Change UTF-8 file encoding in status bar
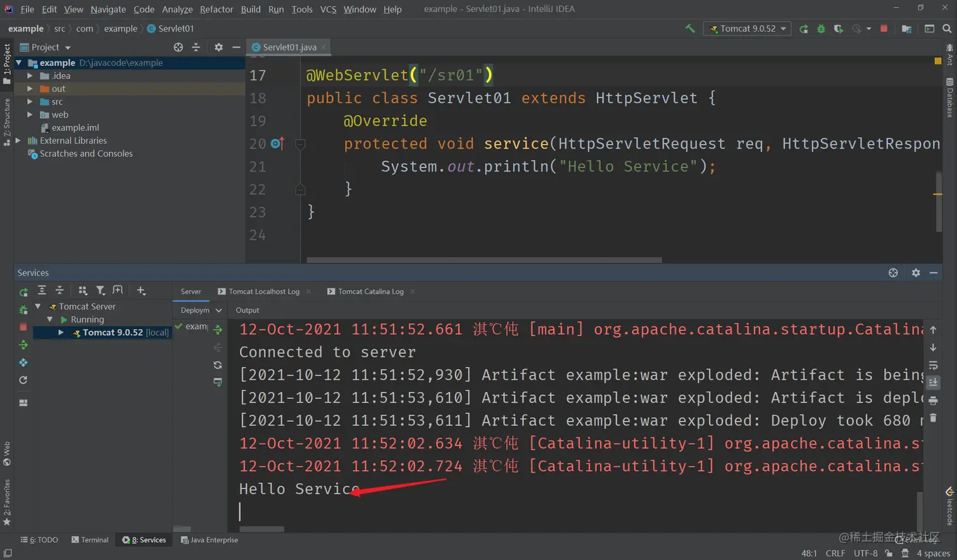The height and width of the screenshot is (560, 957). 865,553
